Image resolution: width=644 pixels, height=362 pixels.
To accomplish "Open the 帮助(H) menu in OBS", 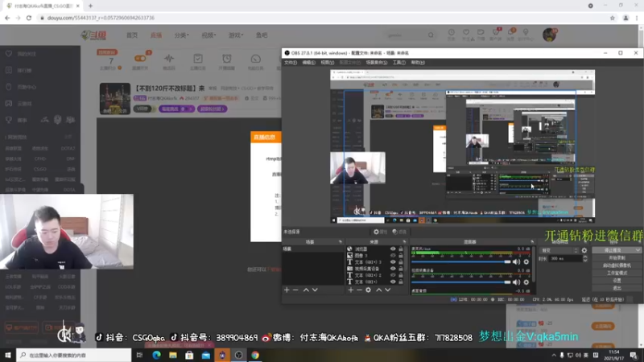I will tap(418, 63).
